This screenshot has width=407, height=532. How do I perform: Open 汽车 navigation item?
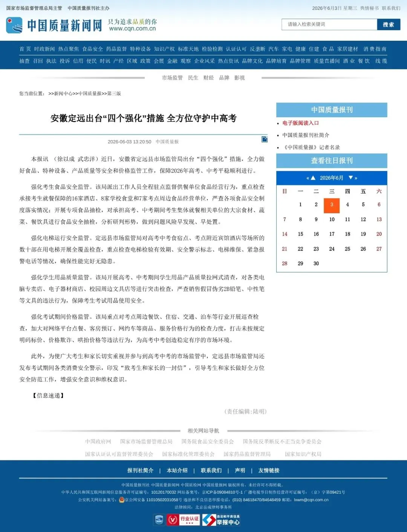coord(274,49)
